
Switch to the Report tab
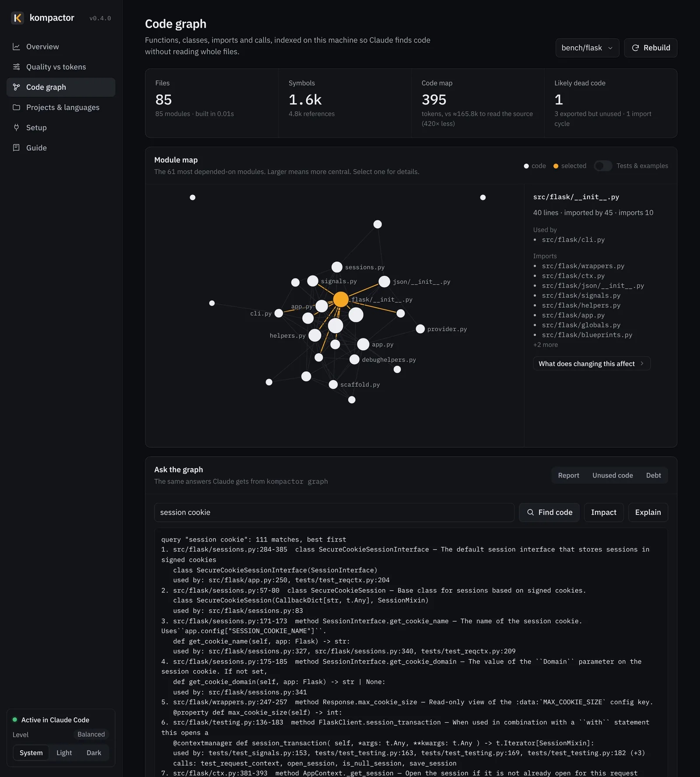[568, 475]
